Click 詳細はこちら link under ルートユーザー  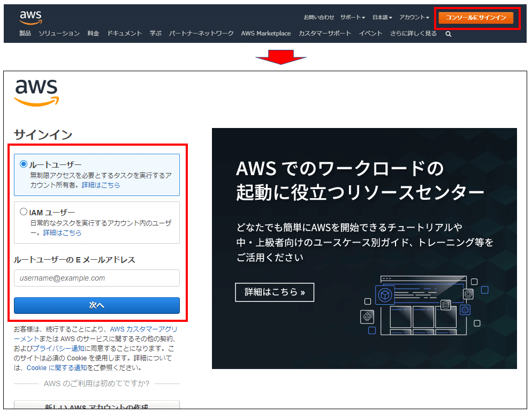coord(101,185)
